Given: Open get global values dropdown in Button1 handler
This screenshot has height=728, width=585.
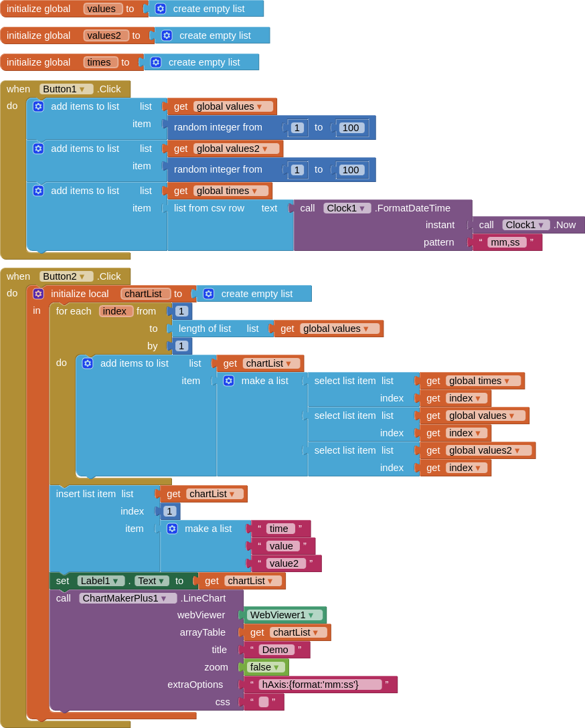Looking at the screenshot, I should [x=233, y=106].
